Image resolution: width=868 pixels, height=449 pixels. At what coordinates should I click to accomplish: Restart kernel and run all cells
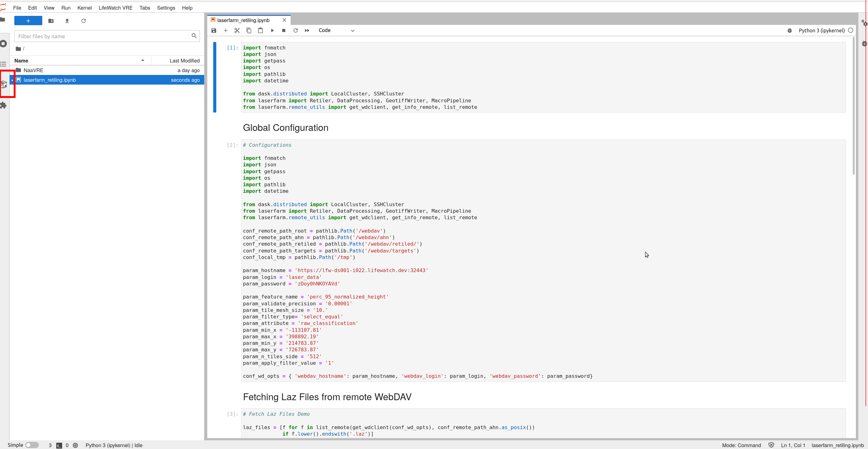click(x=307, y=30)
